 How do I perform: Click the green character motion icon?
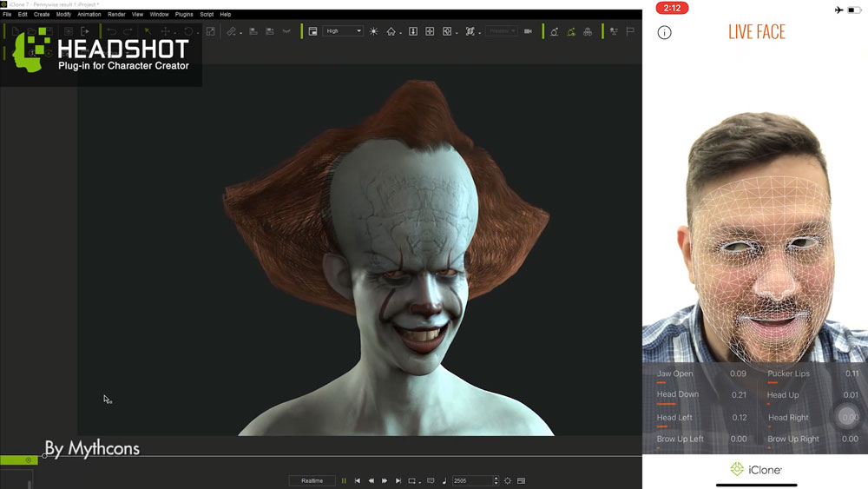tap(571, 31)
